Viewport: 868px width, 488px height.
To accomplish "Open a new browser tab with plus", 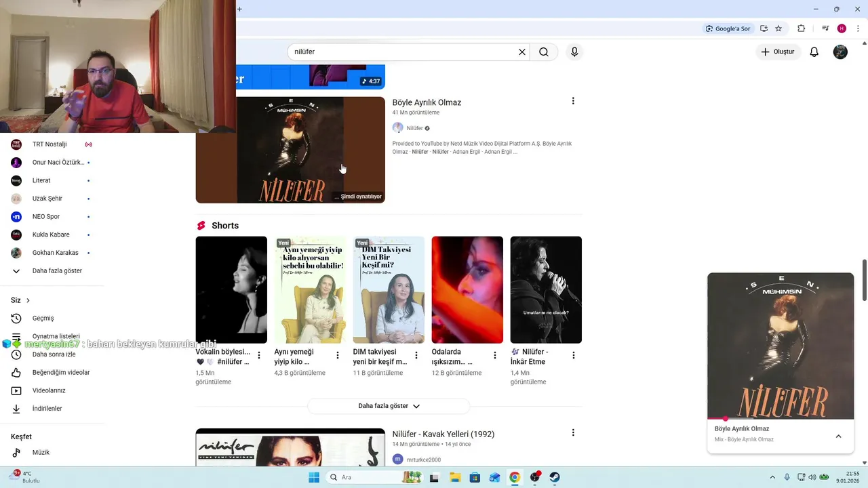I will [239, 9].
